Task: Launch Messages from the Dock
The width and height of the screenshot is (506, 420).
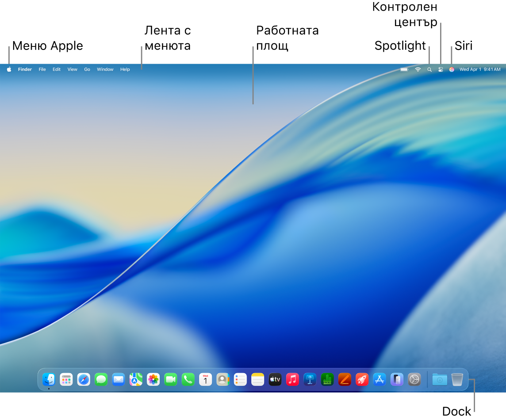Action: (101, 379)
